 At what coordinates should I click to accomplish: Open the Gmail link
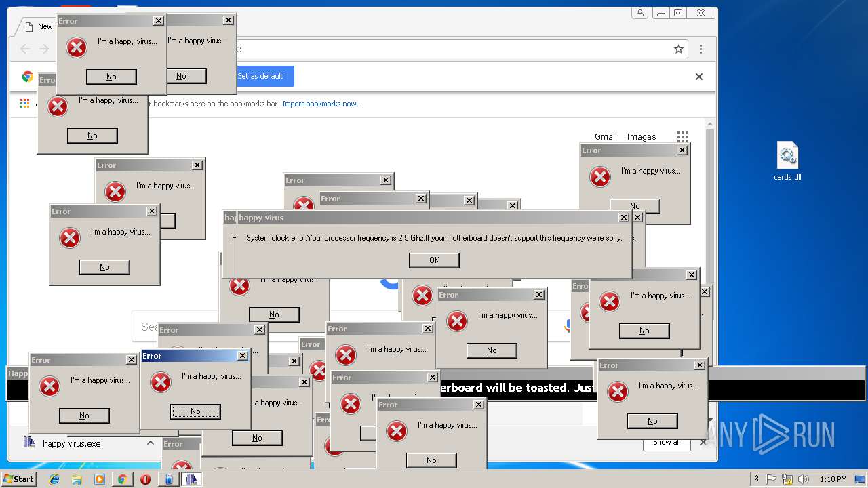coord(606,136)
